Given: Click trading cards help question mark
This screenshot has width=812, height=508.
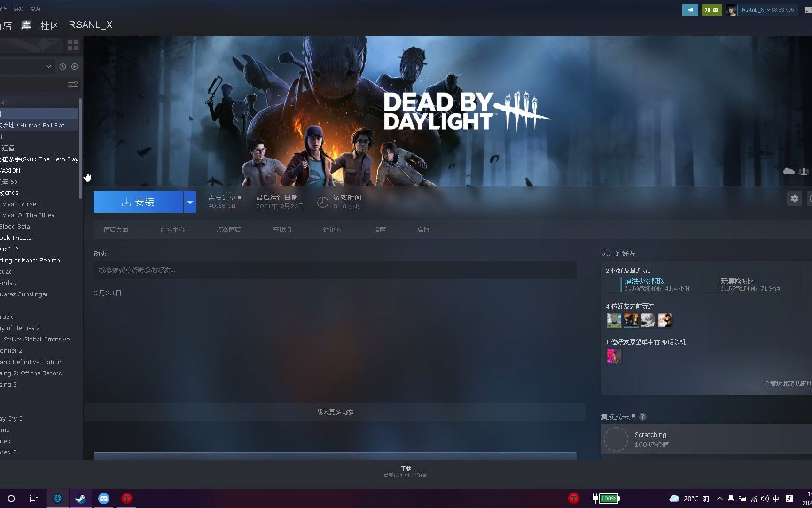Looking at the screenshot, I should click(642, 417).
